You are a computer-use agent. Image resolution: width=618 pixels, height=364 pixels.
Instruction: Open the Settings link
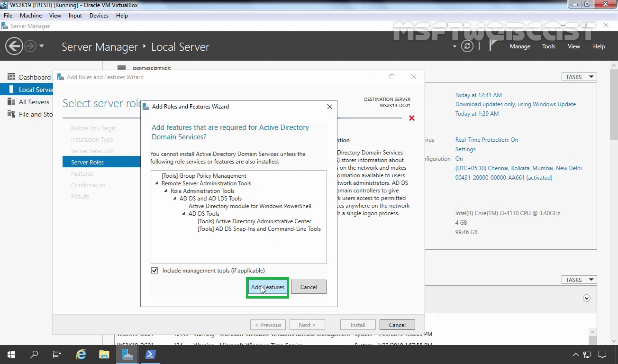click(465, 149)
